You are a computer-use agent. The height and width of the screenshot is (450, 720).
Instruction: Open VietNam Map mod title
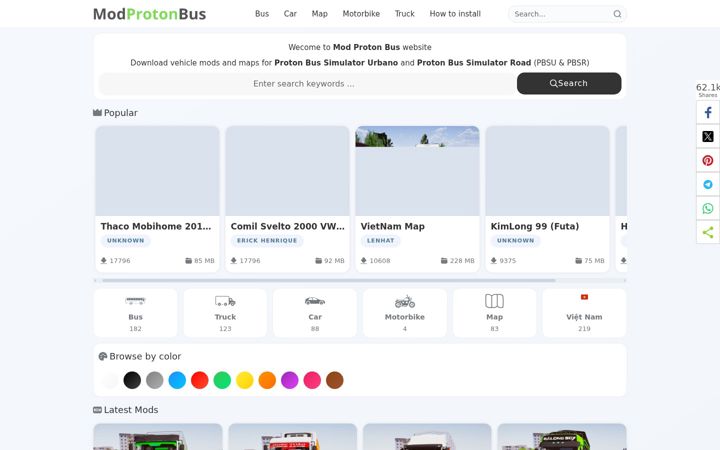pos(393,226)
